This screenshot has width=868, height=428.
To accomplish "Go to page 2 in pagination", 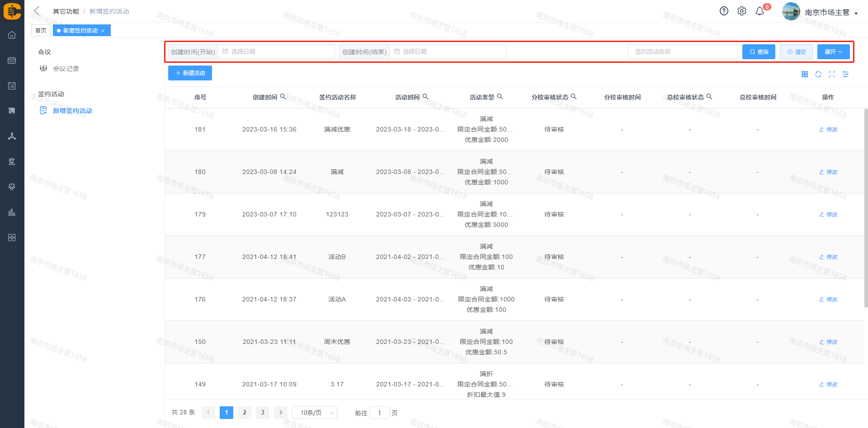I will [245, 412].
